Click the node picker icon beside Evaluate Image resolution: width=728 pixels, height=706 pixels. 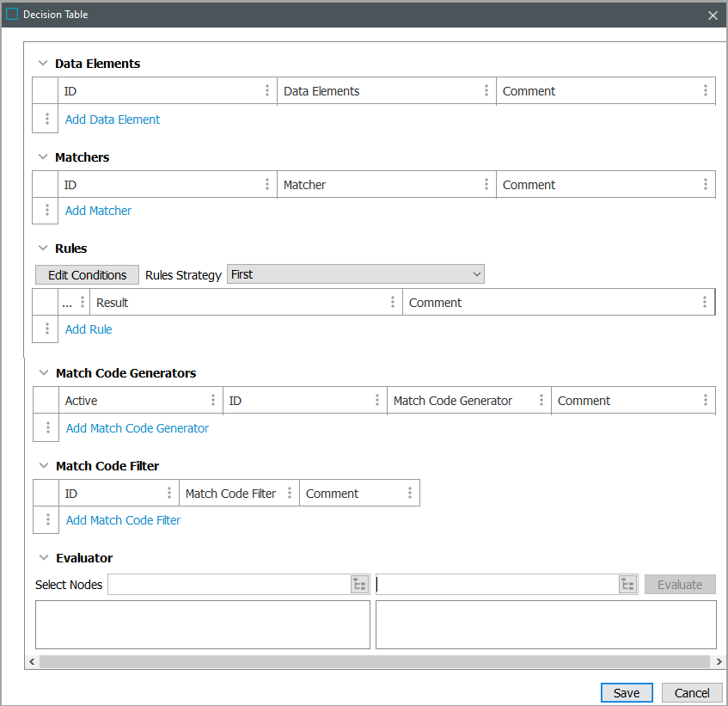628,585
